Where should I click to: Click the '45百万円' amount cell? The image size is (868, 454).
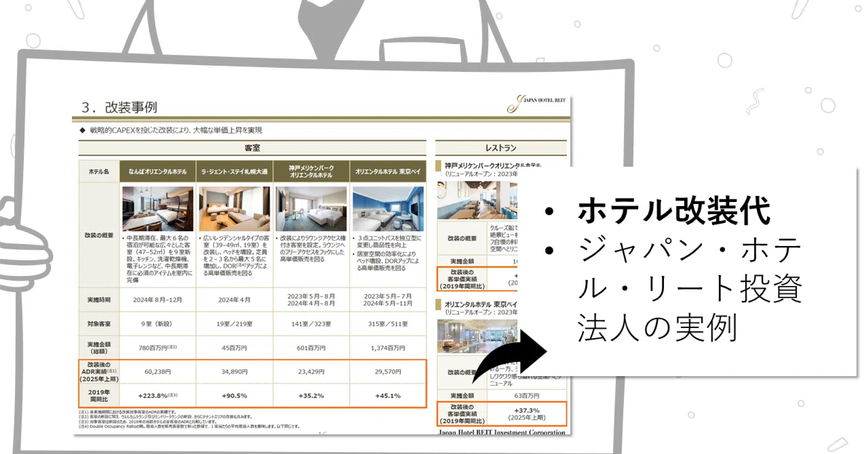[234, 348]
